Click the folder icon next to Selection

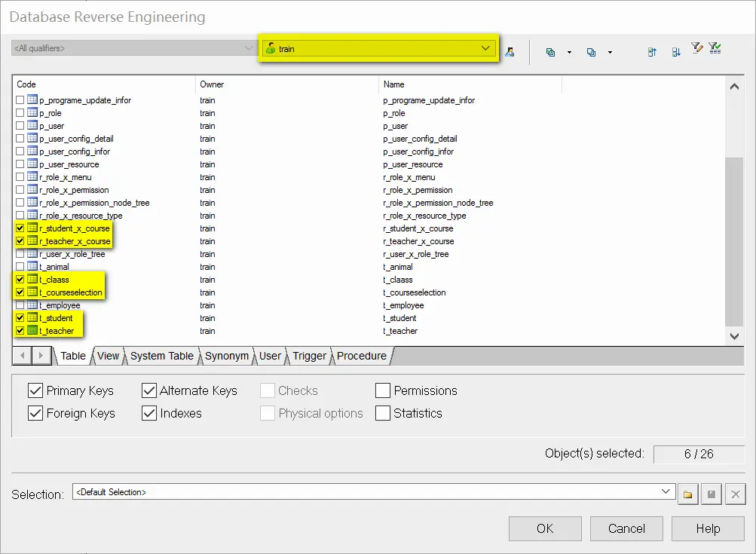point(687,494)
